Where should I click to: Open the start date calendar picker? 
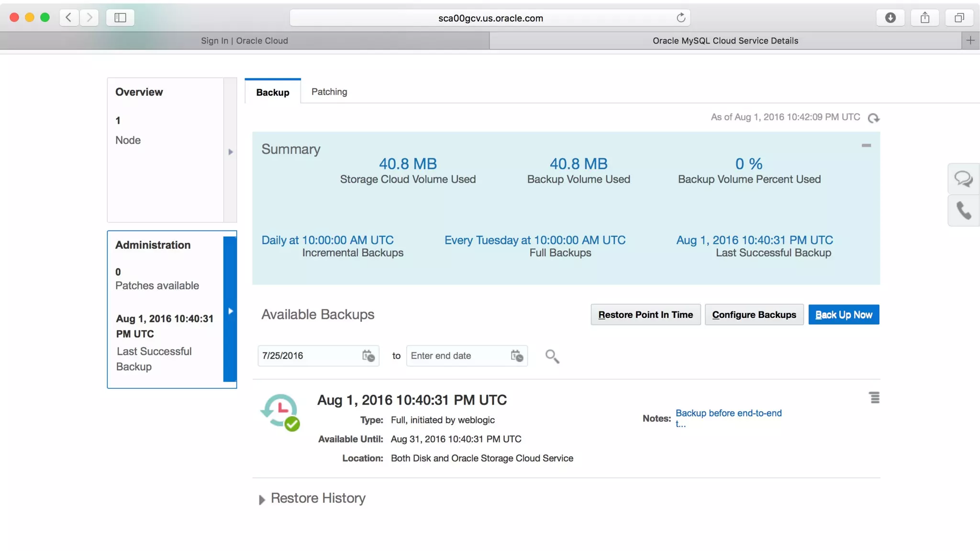pos(368,356)
